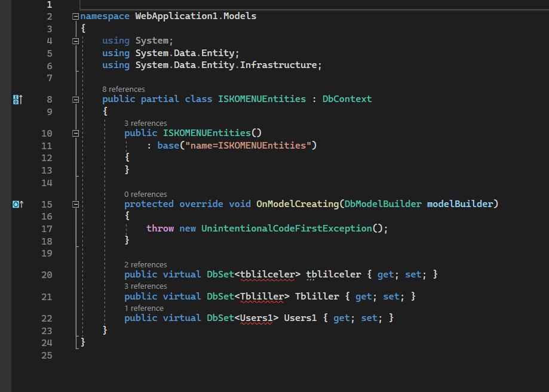This screenshot has height=392, width=549.
Task: Open "3 references" CodeLens above Tbliller property
Action: (145, 286)
